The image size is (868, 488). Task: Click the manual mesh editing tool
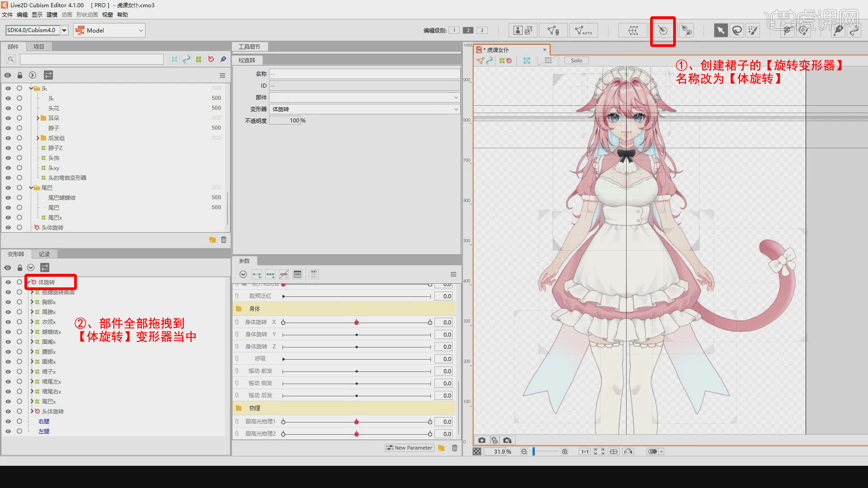coord(553,30)
